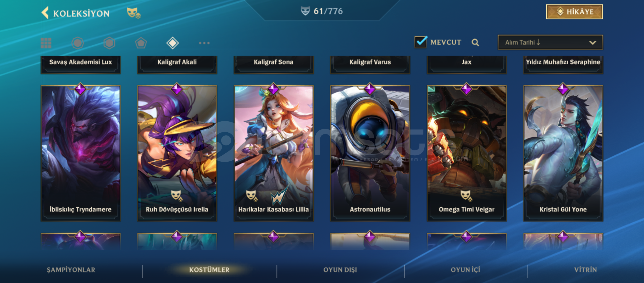The image size is (644, 283).
Task: Open the Alım Tarihi sort dropdown
Action: [x=550, y=42]
